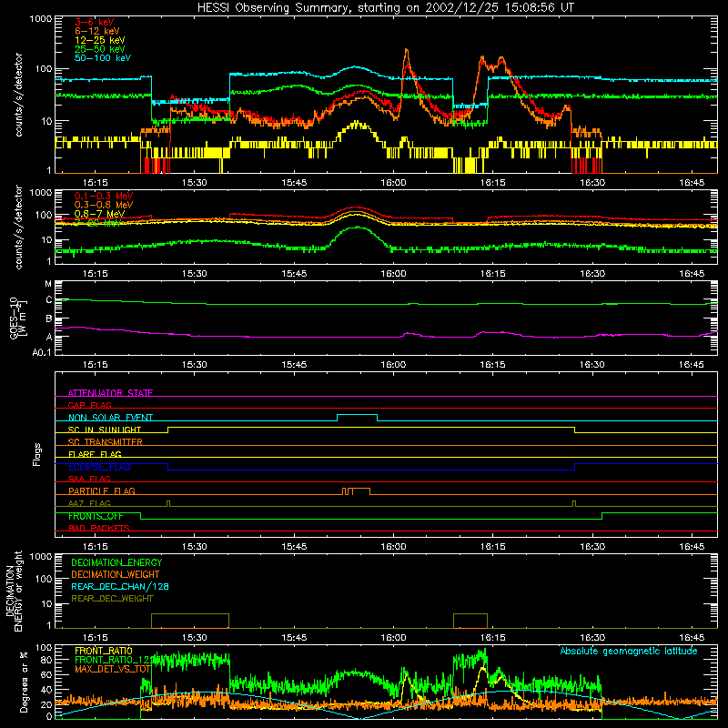This screenshot has width=728, height=728.
Task: Click the DECIMATION ENERGY or weight axis title
Action: click(14, 591)
